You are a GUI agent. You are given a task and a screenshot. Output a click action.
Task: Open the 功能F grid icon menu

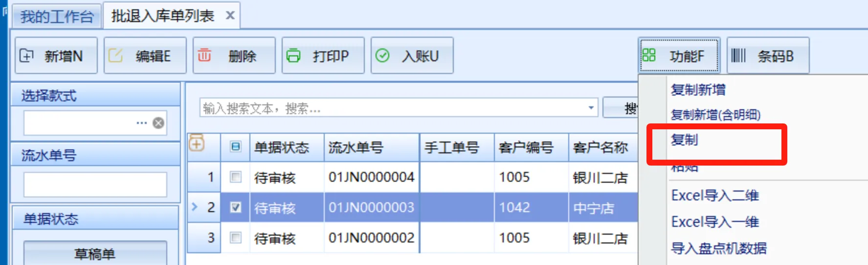pyautogui.click(x=649, y=55)
